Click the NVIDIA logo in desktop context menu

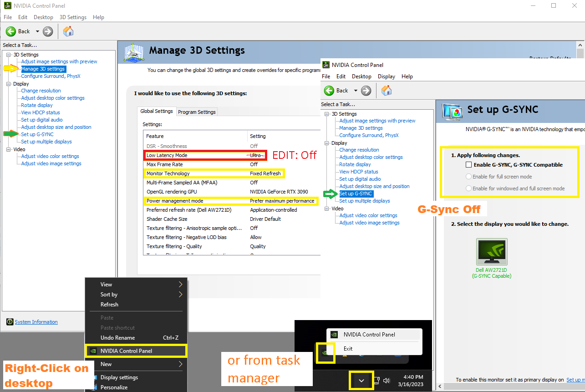(x=93, y=351)
